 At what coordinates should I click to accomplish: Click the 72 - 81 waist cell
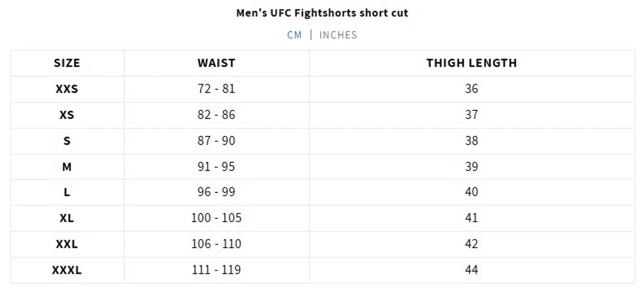[x=216, y=89]
